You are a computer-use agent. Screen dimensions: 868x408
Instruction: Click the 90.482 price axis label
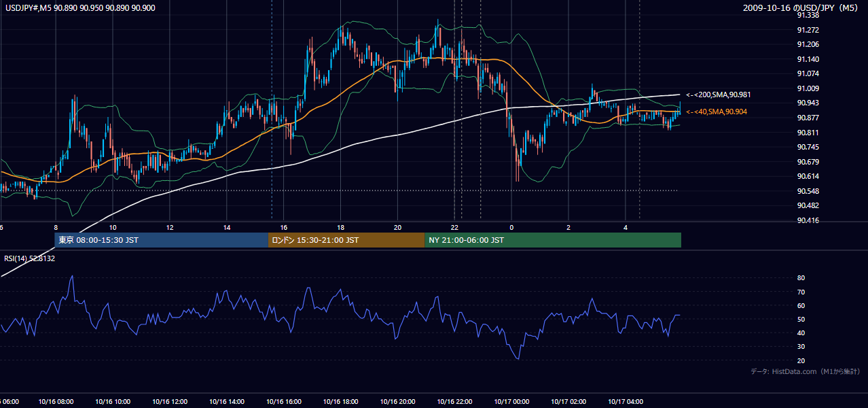pos(808,205)
